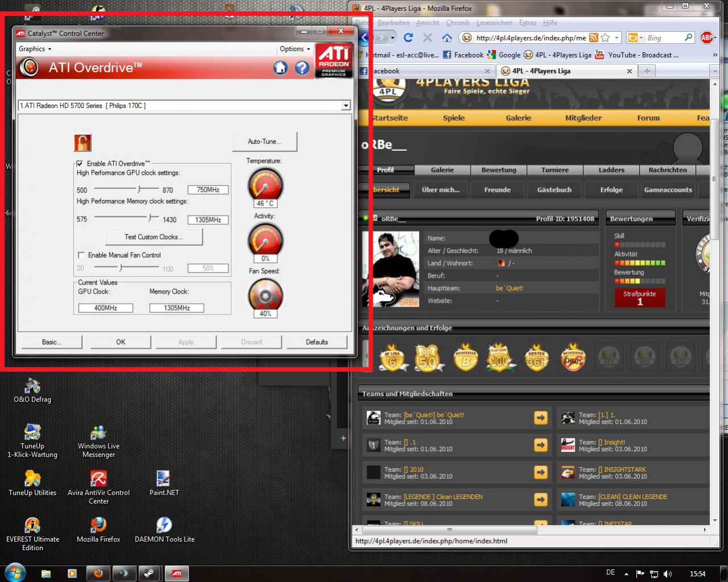Open the Gästebuch sub tab

(555, 190)
